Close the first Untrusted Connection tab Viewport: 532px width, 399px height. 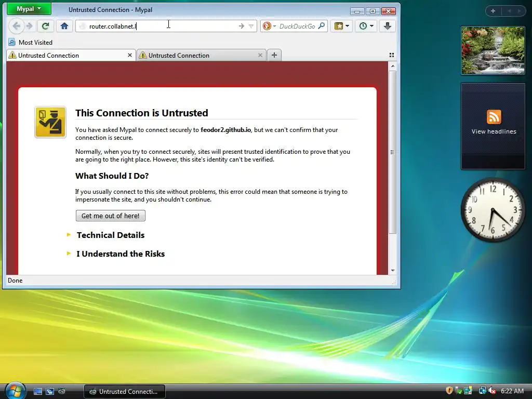(129, 55)
